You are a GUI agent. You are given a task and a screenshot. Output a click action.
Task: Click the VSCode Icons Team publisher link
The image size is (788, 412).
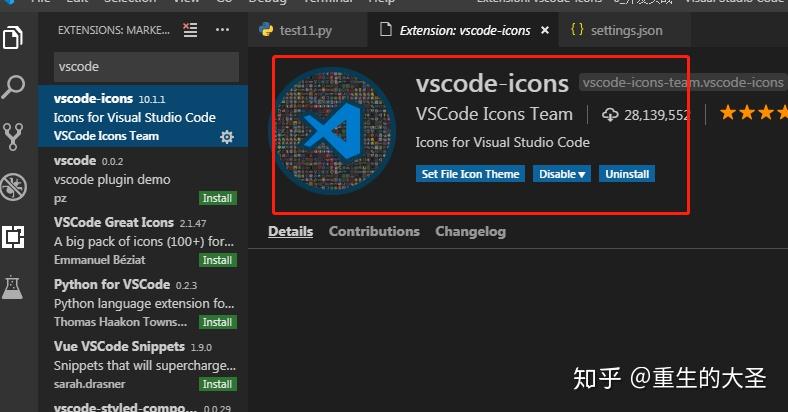[494, 115]
